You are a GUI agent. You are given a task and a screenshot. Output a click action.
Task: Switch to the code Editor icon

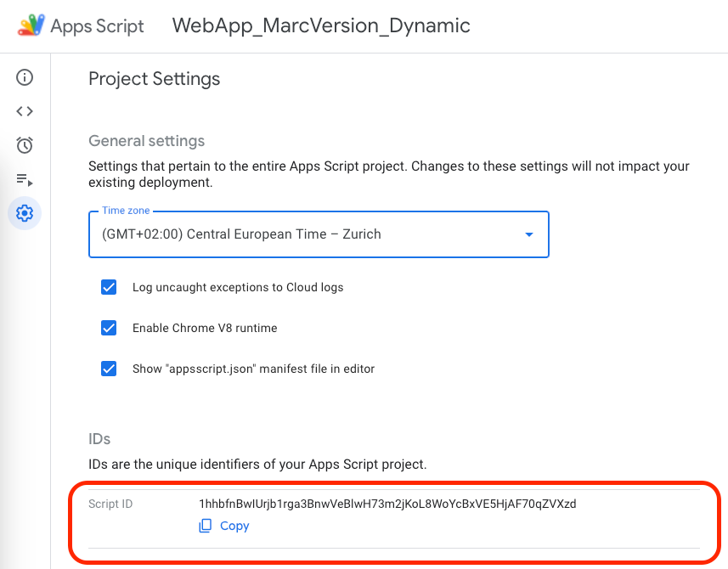coord(24,110)
